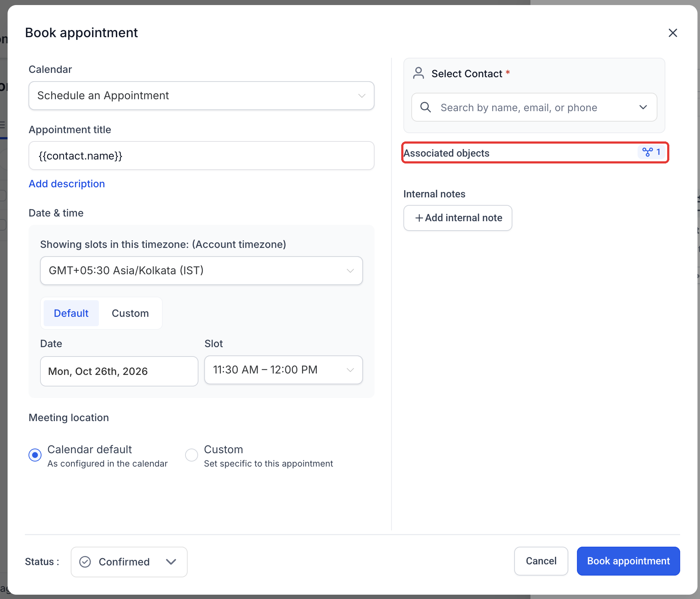
Task: Switch to the Default date tab
Action: coord(71,313)
